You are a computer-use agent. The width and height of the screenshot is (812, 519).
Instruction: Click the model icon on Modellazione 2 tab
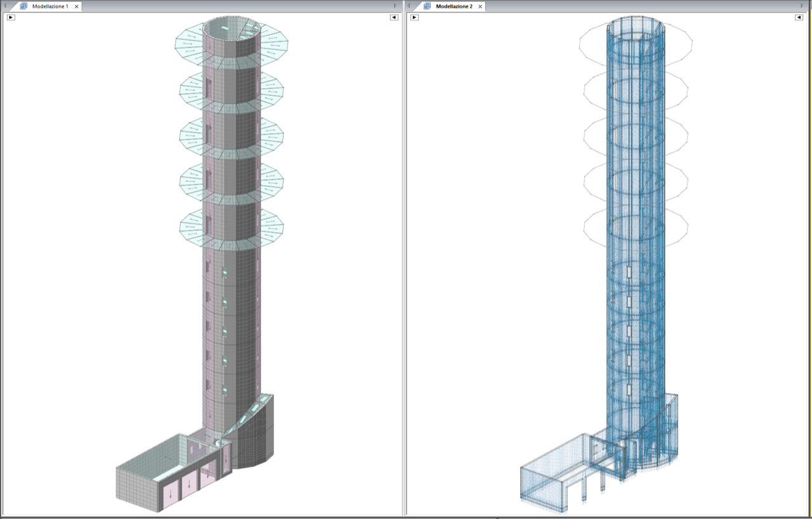point(427,6)
